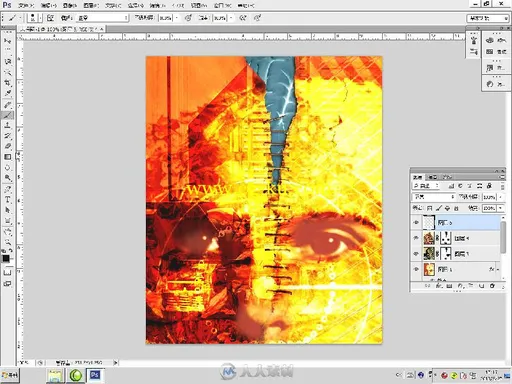Open the Edit menu
Viewport: 512px width, 384px height.
49,5
